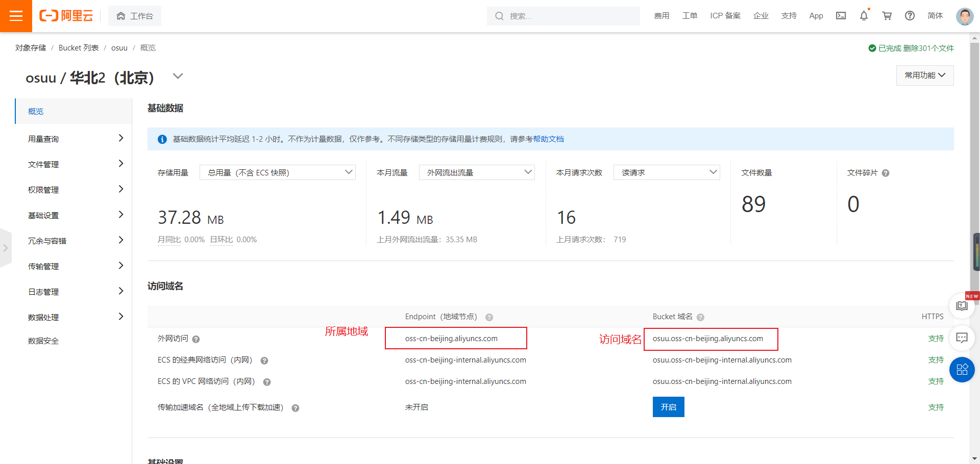Open the user avatar profile
980x464 pixels.
click(x=965, y=16)
